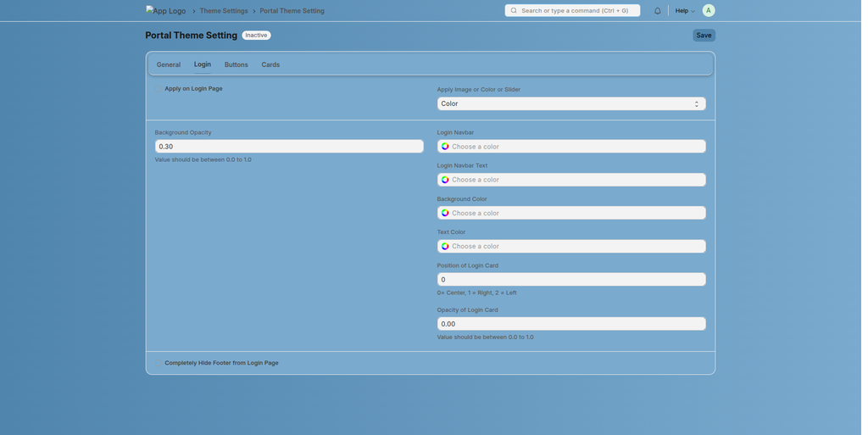The image size is (868, 435).
Task: Click the Text Color wheel icon
Action: (445, 246)
